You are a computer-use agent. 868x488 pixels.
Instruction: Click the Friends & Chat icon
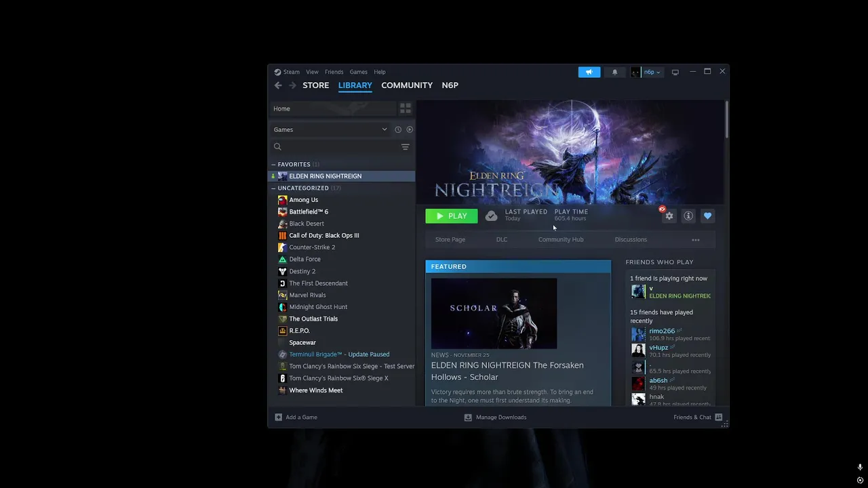719,418
